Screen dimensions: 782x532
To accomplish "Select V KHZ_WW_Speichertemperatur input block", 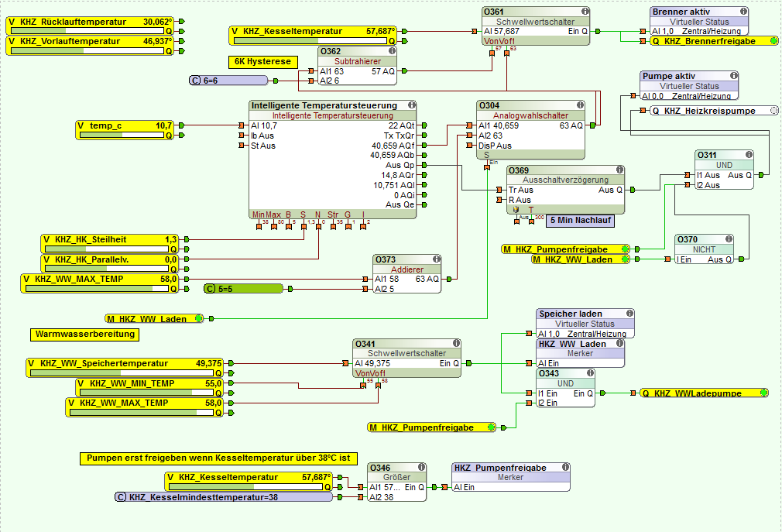I will 125,368.
